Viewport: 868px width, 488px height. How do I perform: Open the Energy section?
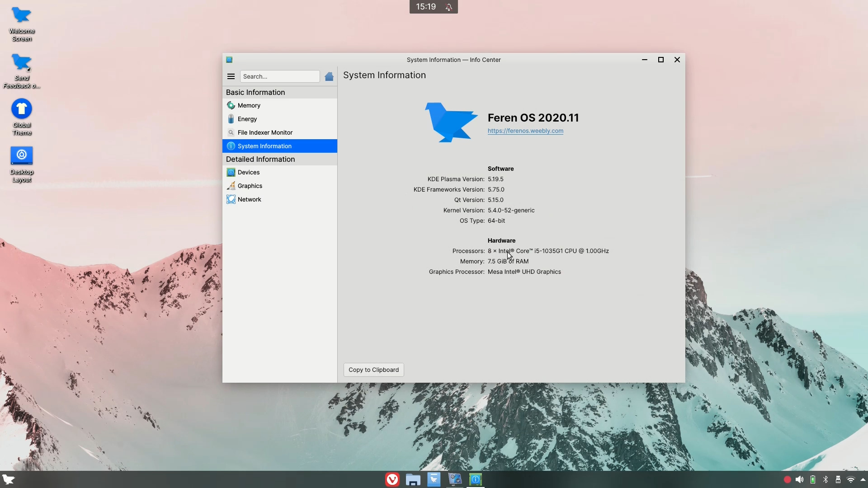[247, 119]
